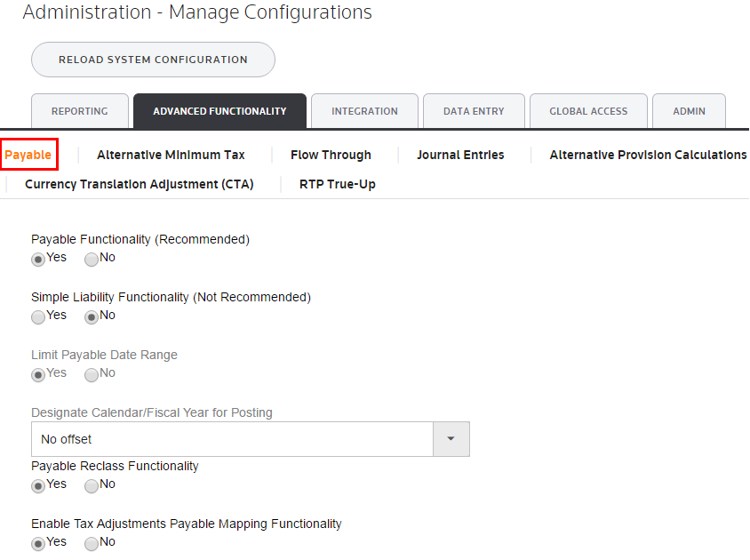Open the Admin tab

point(689,111)
